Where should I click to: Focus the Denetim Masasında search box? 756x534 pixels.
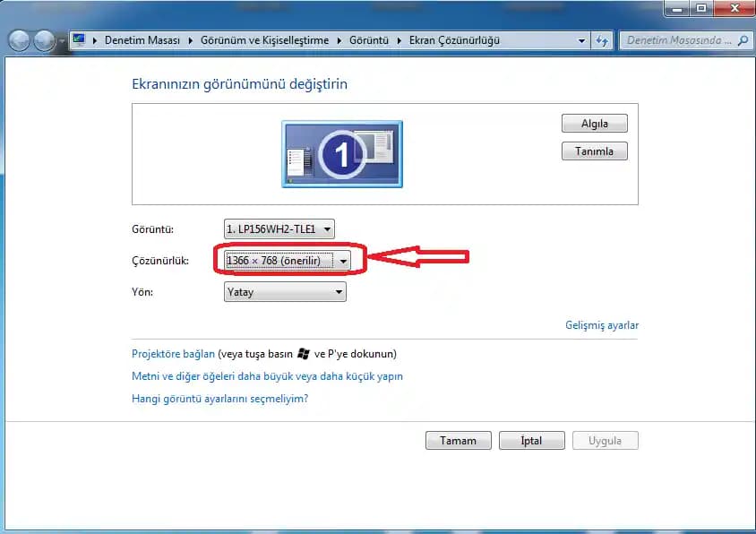[x=679, y=40]
